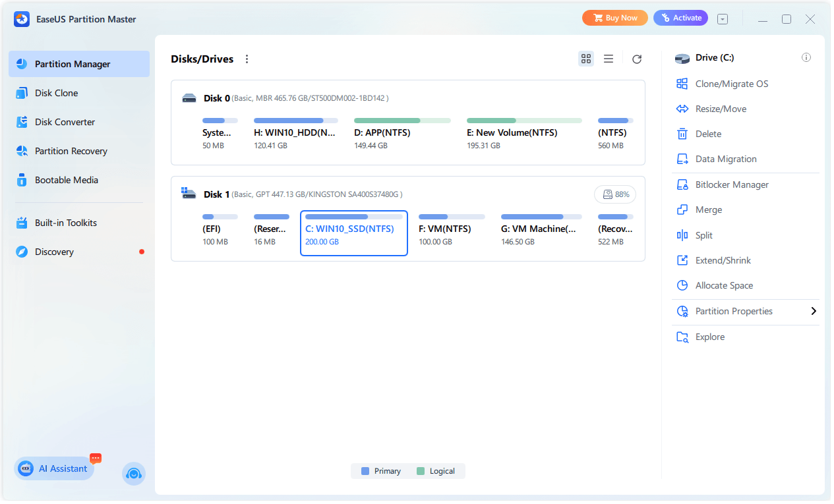Viewport: 834px width, 504px height.
Task: Click Clone/Migrate OS icon
Action: pos(682,84)
